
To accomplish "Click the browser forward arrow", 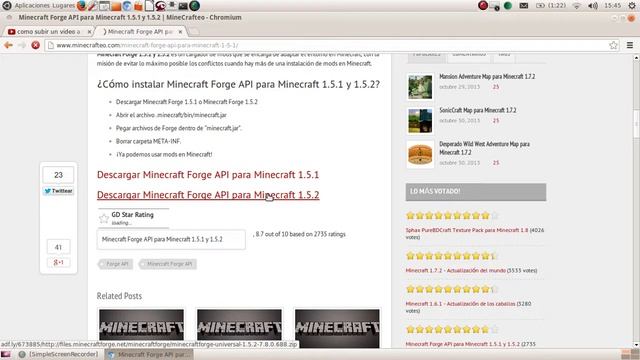I will [x=22, y=45].
